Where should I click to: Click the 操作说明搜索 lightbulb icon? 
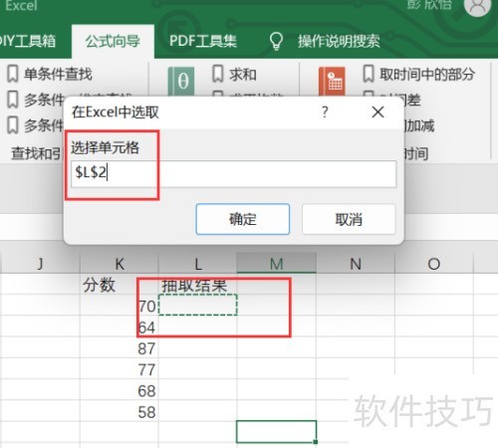(x=276, y=41)
